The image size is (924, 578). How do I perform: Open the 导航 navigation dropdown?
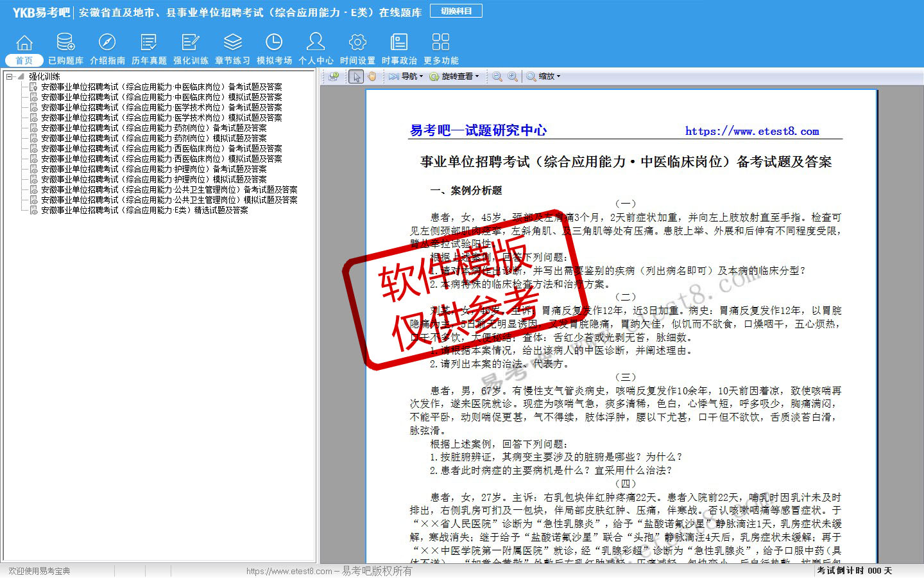407,76
